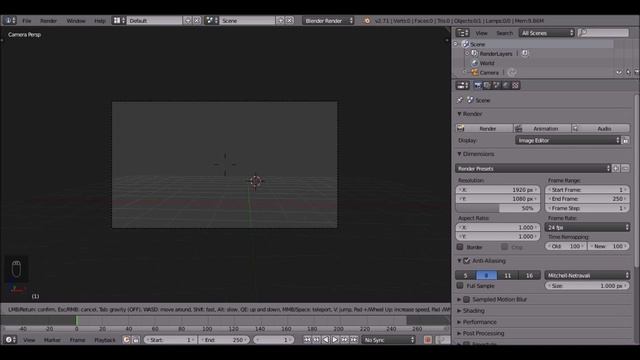Play animation in reverse
The height and width of the screenshot is (360, 640).
[x=326, y=340]
